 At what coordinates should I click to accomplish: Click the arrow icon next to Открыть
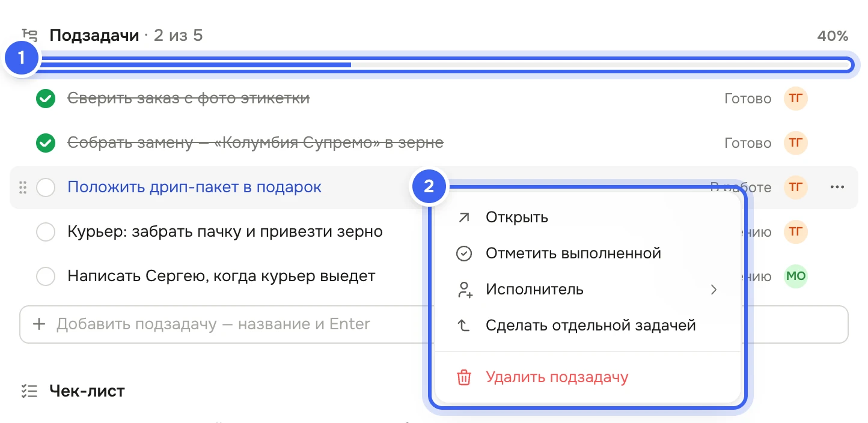click(x=463, y=218)
